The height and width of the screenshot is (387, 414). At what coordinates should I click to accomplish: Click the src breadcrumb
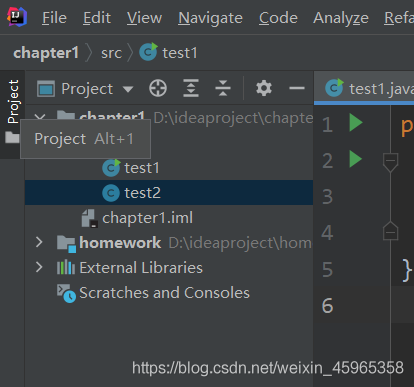coord(111,53)
